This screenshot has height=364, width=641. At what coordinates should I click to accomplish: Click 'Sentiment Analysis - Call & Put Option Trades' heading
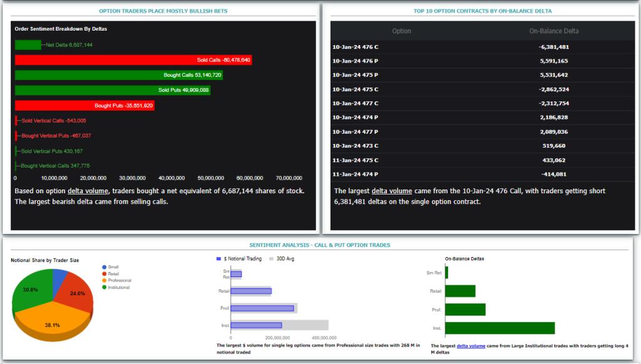coord(320,245)
